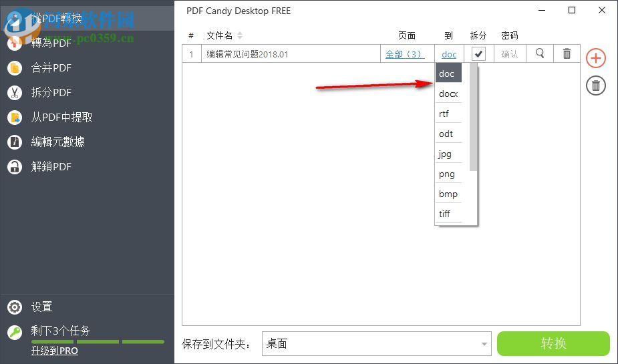Select docx in the format list
Viewport: 618px width, 364px height.
pos(448,94)
